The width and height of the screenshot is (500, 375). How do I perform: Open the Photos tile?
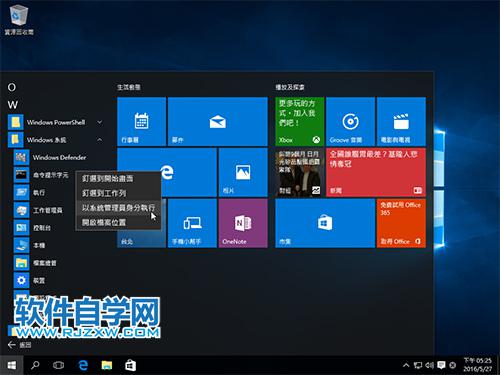pos(243,172)
